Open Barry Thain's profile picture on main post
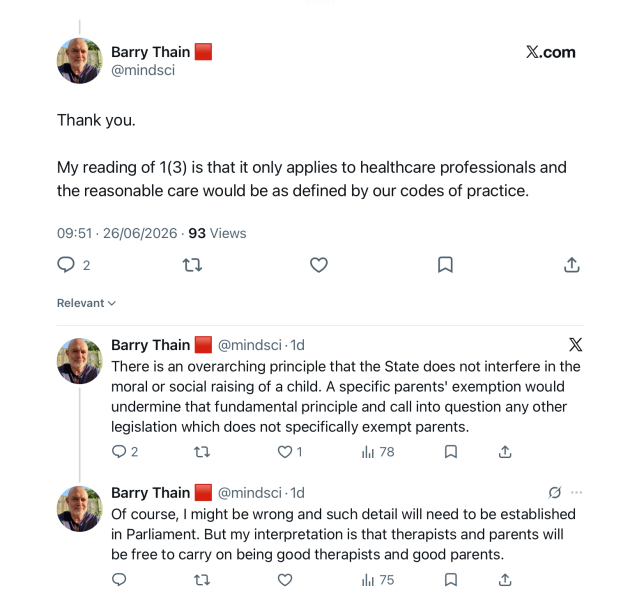The image size is (630, 600). 80,61
